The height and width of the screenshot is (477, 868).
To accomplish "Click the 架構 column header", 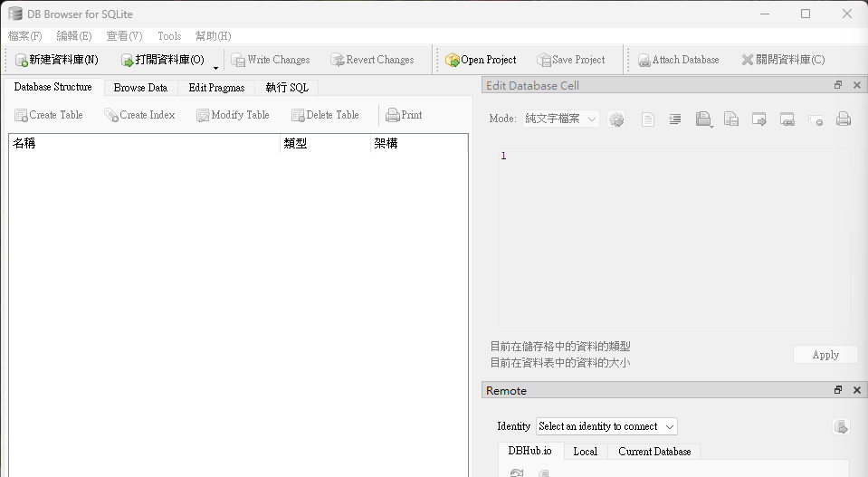I will pyautogui.click(x=419, y=143).
